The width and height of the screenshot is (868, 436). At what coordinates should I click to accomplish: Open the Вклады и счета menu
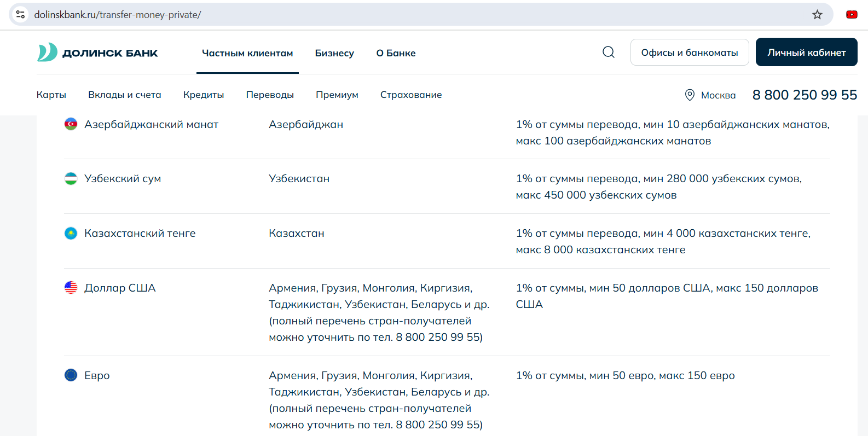pyautogui.click(x=125, y=95)
